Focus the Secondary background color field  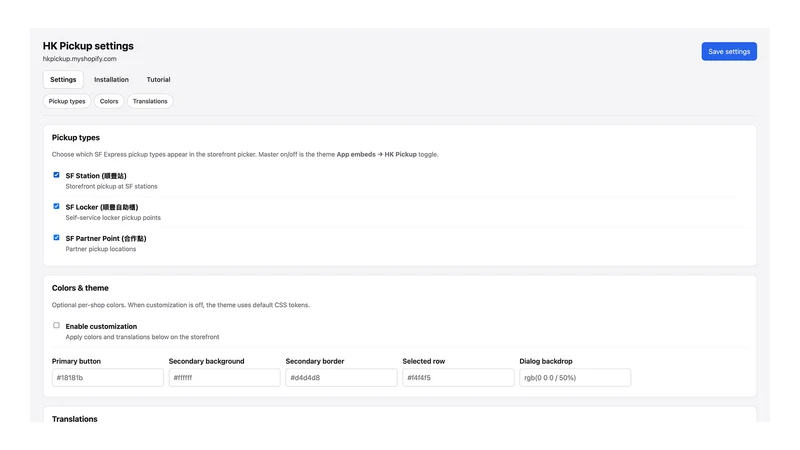224,378
